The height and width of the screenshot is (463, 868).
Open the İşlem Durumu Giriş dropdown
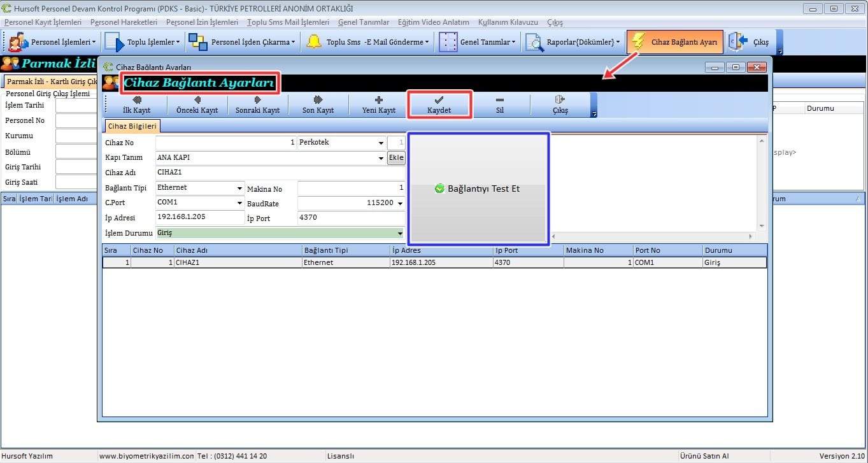tap(400, 234)
